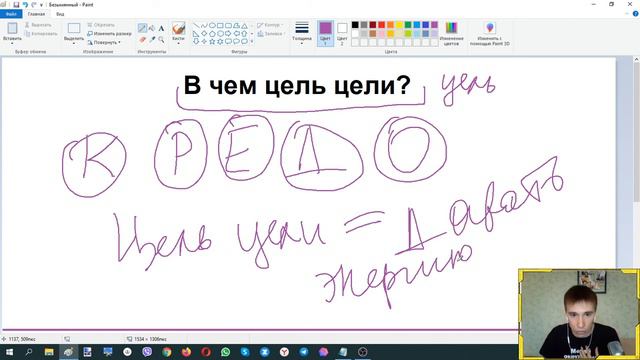Select the Pencil tool
This screenshot has width=640, height=360.
(x=142, y=28)
